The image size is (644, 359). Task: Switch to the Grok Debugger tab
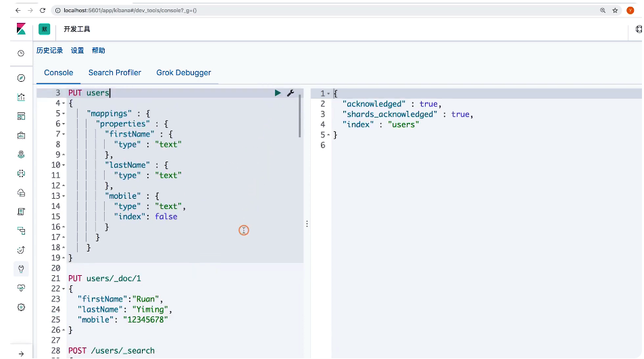184,72
